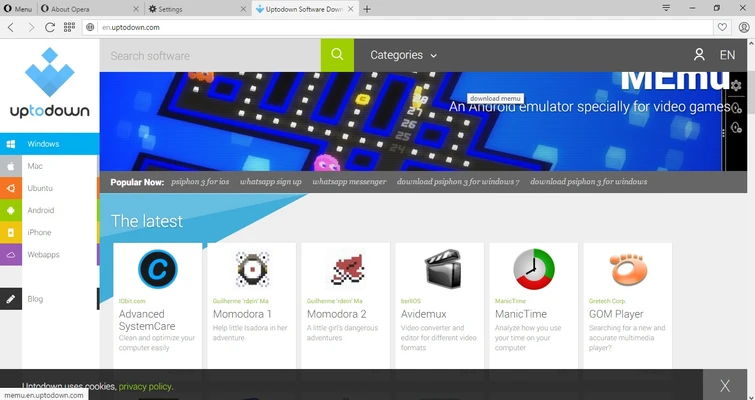Open 'psiphon 3 for ios' popular link
The height and width of the screenshot is (400, 755).
point(200,182)
